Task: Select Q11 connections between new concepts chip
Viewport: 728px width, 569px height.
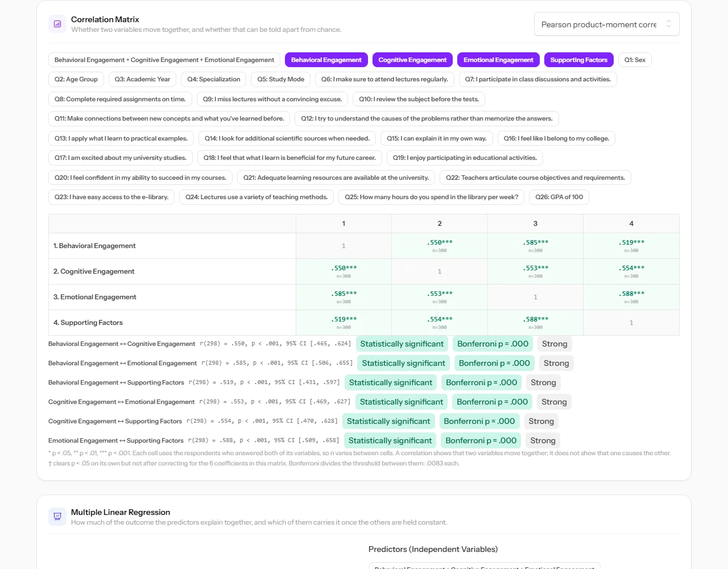Action: tap(169, 118)
